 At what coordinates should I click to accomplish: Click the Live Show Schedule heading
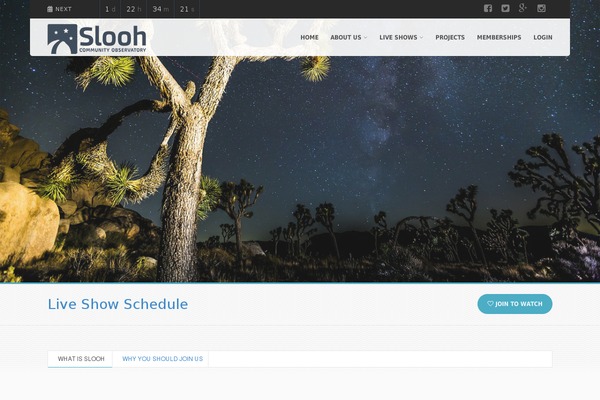pos(118,304)
